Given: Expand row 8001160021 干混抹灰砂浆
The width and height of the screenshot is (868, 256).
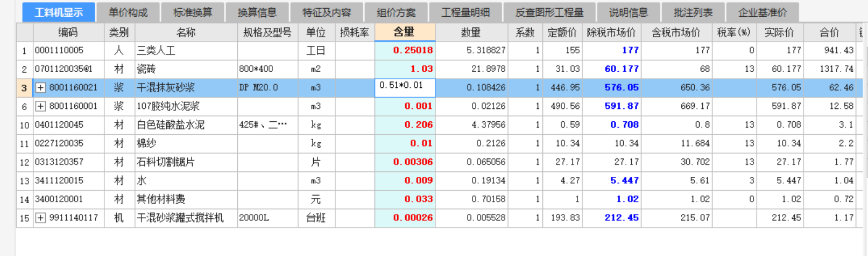Looking at the screenshot, I should [40, 87].
